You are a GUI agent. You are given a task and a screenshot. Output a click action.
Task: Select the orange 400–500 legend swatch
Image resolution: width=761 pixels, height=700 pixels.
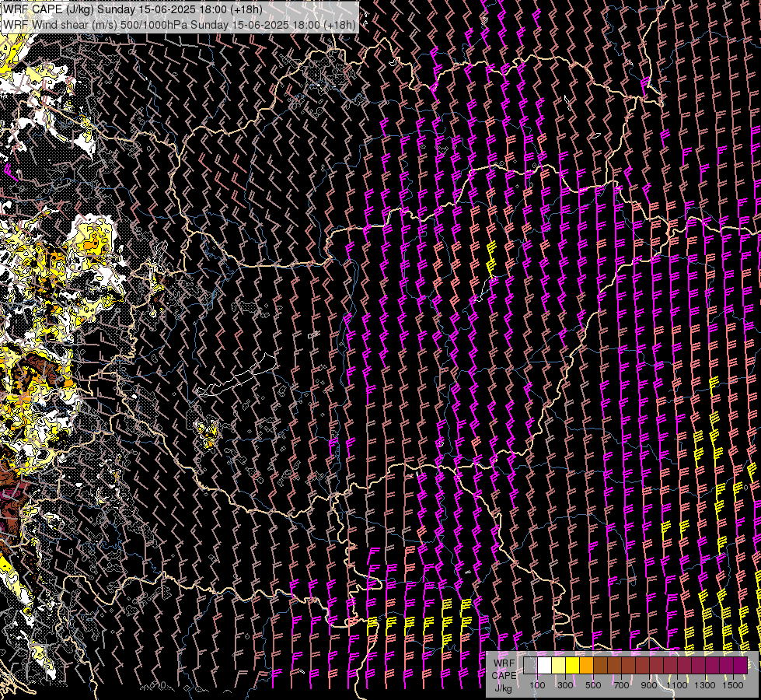[587, 665]
